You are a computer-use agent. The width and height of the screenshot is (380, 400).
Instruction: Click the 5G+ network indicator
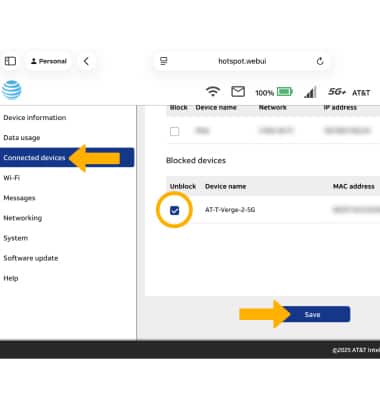click(x=337, y=92)
